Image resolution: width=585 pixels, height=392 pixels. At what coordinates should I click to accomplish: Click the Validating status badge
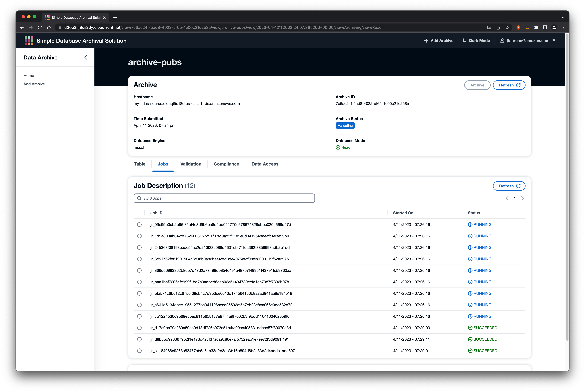click(x=345, y=125)
